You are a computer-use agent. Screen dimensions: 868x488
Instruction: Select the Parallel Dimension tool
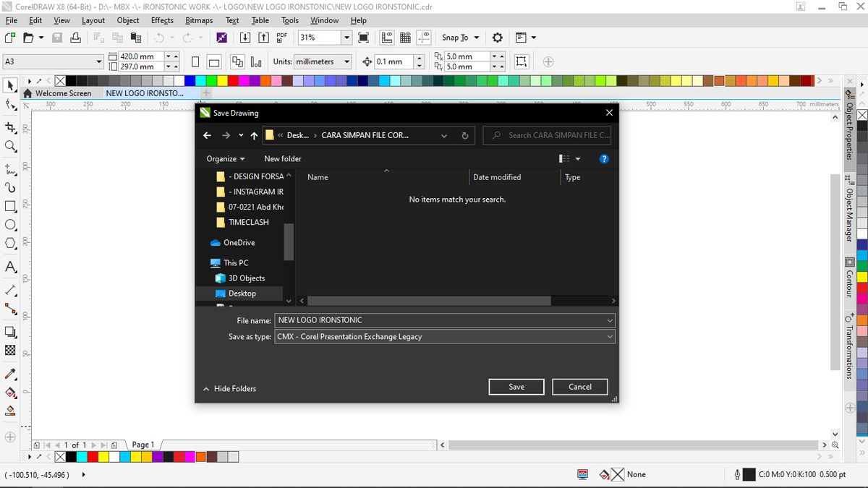pyautogui.click(x=10, y=289)
